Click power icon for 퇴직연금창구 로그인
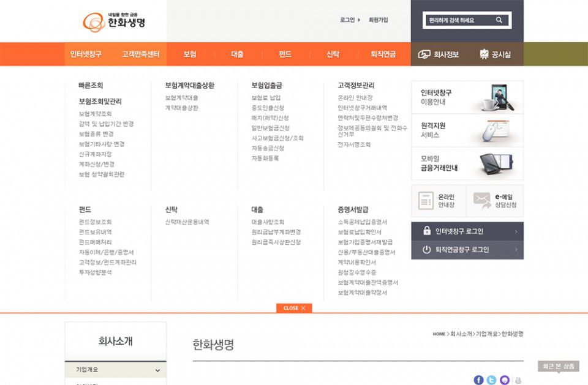Screen dimensions: 588x385 tap(427, 250)
